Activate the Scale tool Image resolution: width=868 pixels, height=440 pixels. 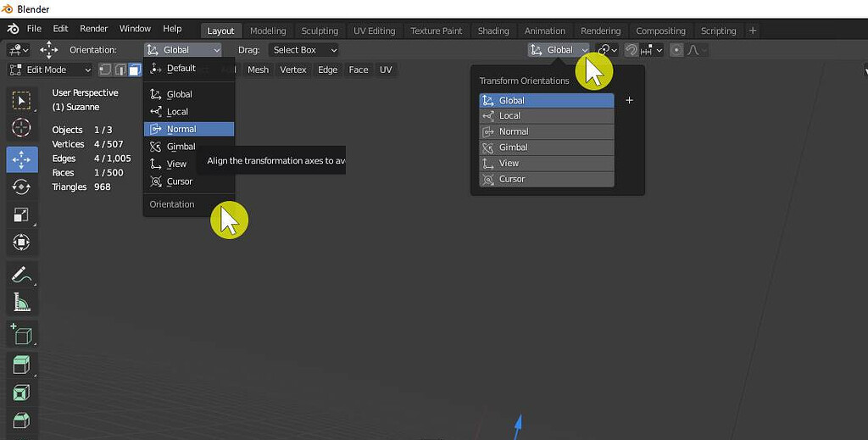coord(21,214)
